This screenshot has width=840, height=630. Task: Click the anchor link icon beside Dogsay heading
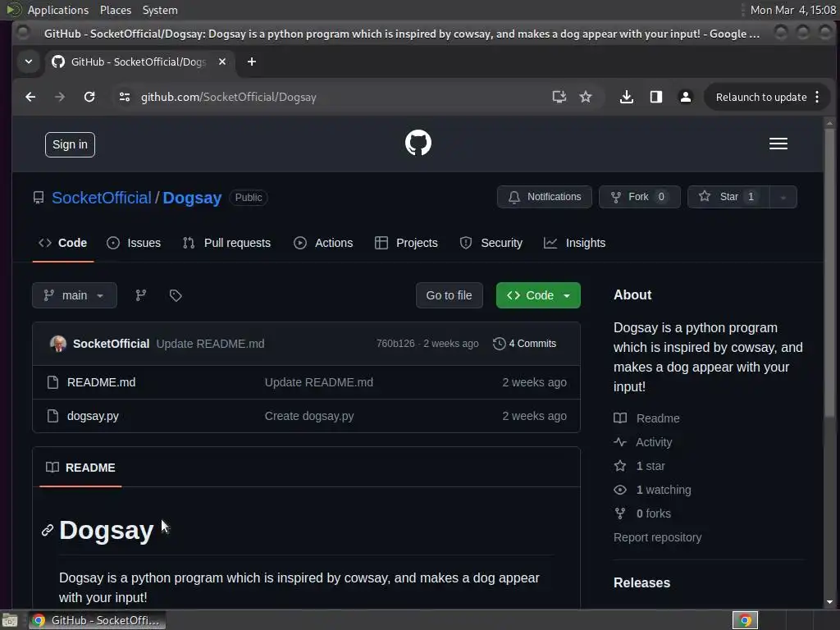click(x=48, y=531)
